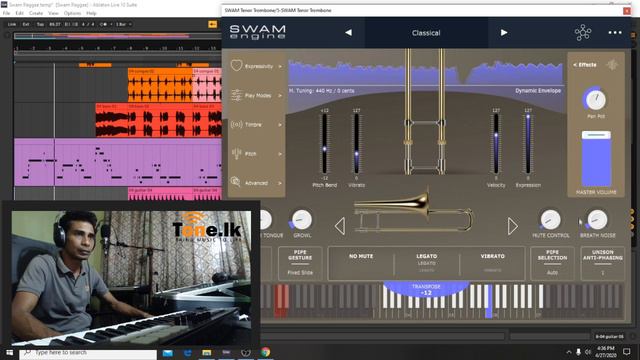Click the Mute Control knob

click(550, 220)
